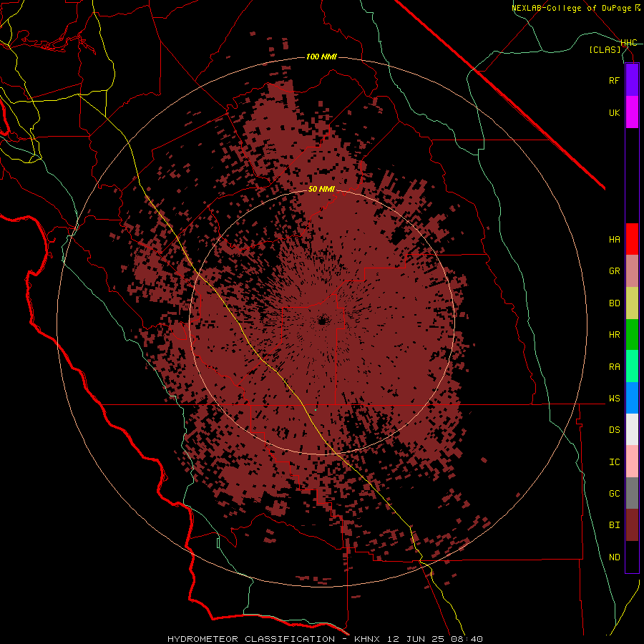Click the UK legend label
The width and height of the screenshot is (644, 644).
614,112
